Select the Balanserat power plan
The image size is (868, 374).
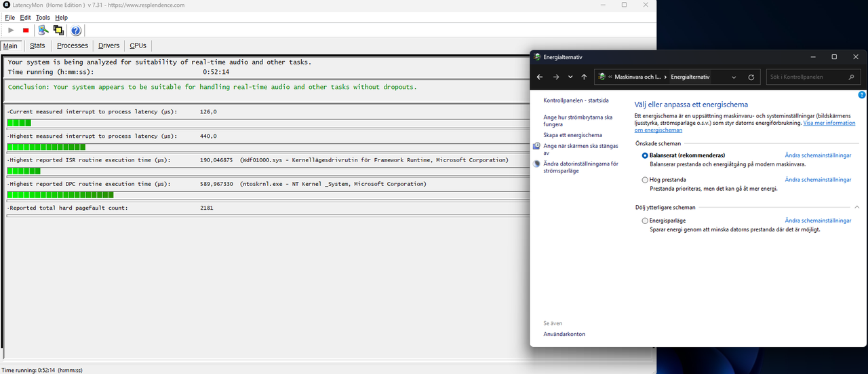645,155
